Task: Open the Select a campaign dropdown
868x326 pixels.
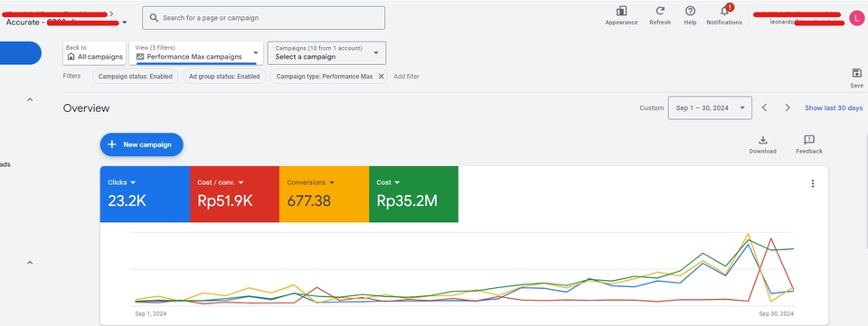Action: coord(326,52)
